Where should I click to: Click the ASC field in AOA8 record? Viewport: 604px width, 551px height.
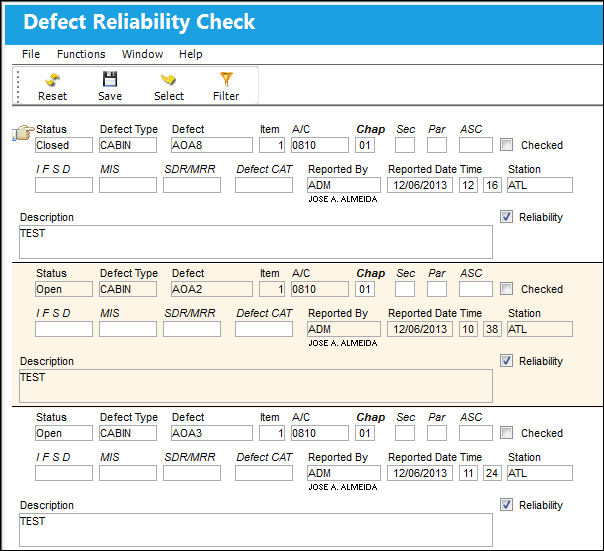point(476,145)
